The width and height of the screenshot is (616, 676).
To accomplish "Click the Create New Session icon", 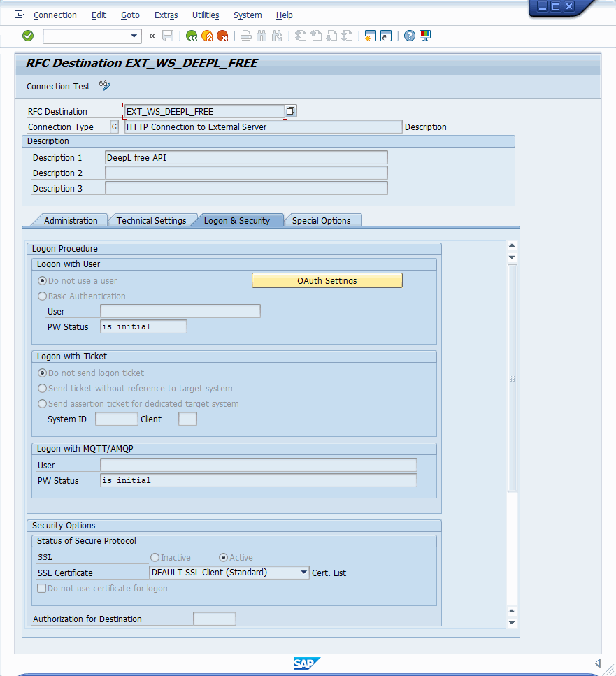I will pos(371,36).
